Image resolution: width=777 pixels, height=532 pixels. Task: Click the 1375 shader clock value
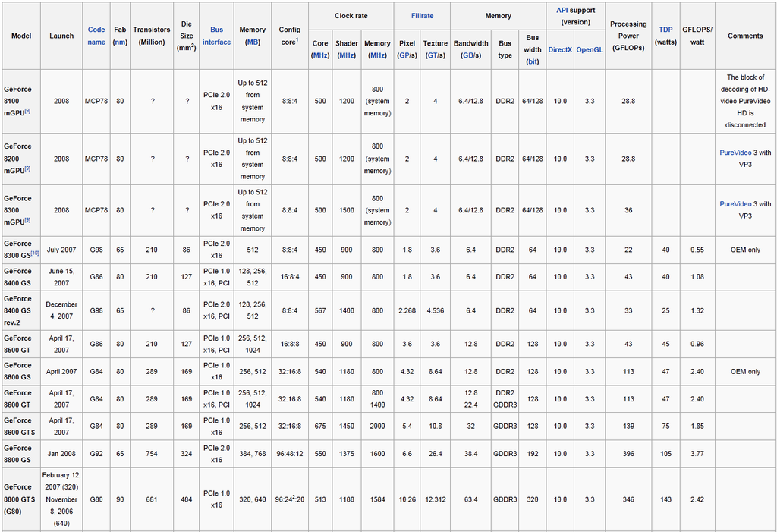pyautogui.click(x=346, y=454)
